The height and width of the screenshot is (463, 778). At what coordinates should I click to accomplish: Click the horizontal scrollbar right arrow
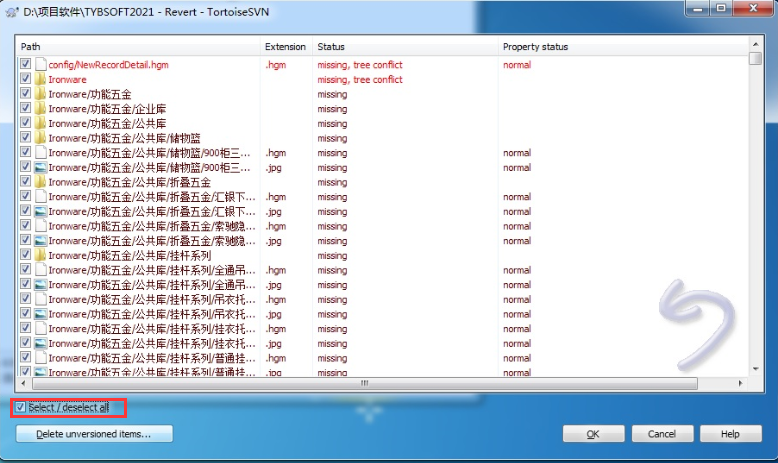coord(741,383)
